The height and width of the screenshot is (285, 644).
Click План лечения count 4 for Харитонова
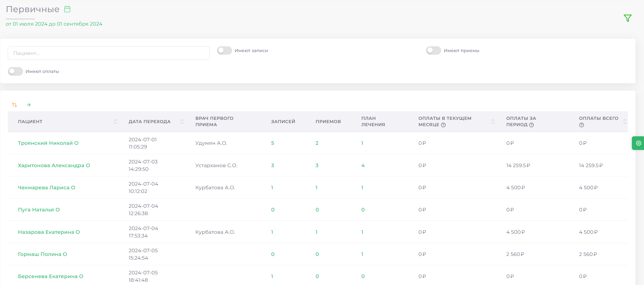point(363,165)
